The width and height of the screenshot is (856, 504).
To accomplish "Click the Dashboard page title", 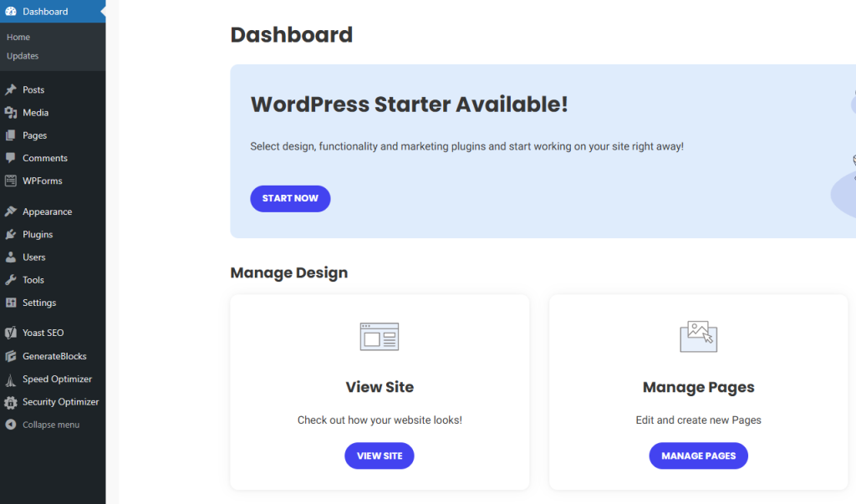I will 292,34.
